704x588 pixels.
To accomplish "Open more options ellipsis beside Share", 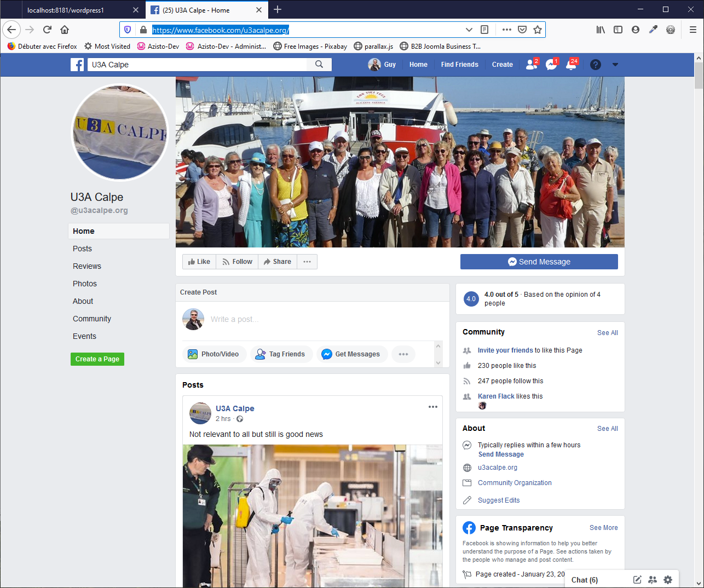I will pos(307,262).
